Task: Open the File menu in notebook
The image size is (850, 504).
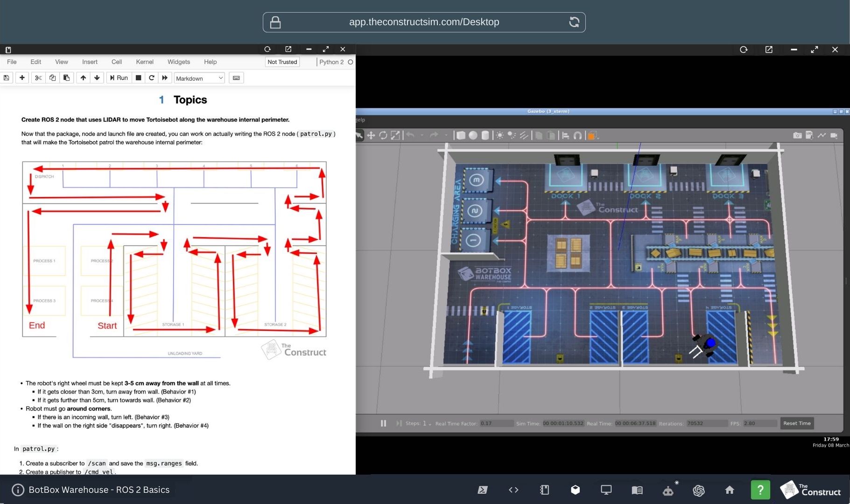Action: coord(12,62)
